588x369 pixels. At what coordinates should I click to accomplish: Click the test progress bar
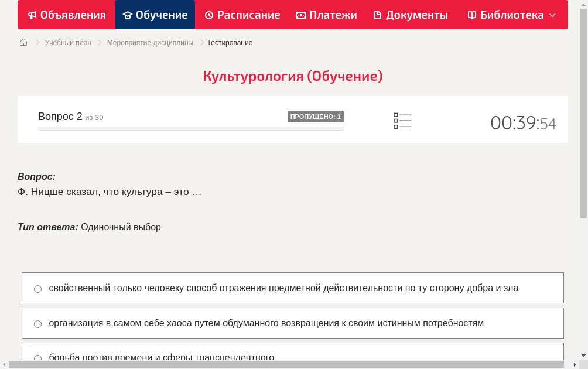click(x=190, y=128)
